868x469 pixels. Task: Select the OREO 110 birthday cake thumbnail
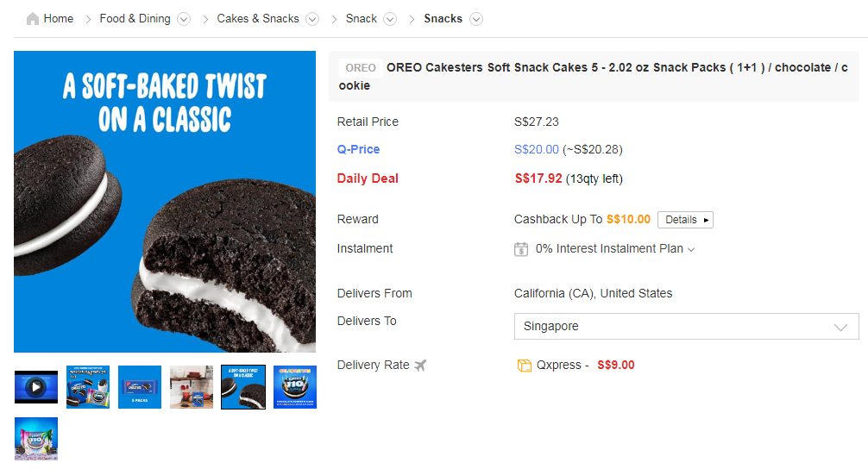(x=295, y=387)
